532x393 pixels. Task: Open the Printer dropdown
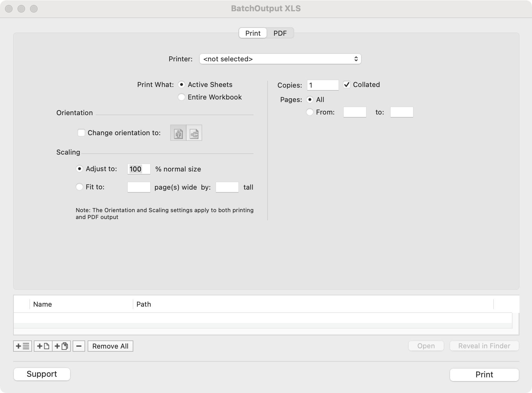(x=280, y=59)
